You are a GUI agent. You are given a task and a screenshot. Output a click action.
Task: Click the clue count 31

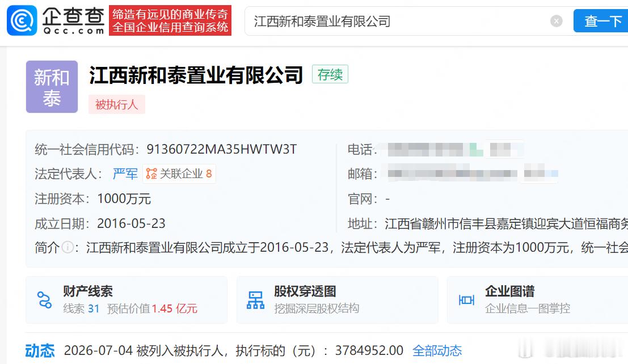[93, 309]
